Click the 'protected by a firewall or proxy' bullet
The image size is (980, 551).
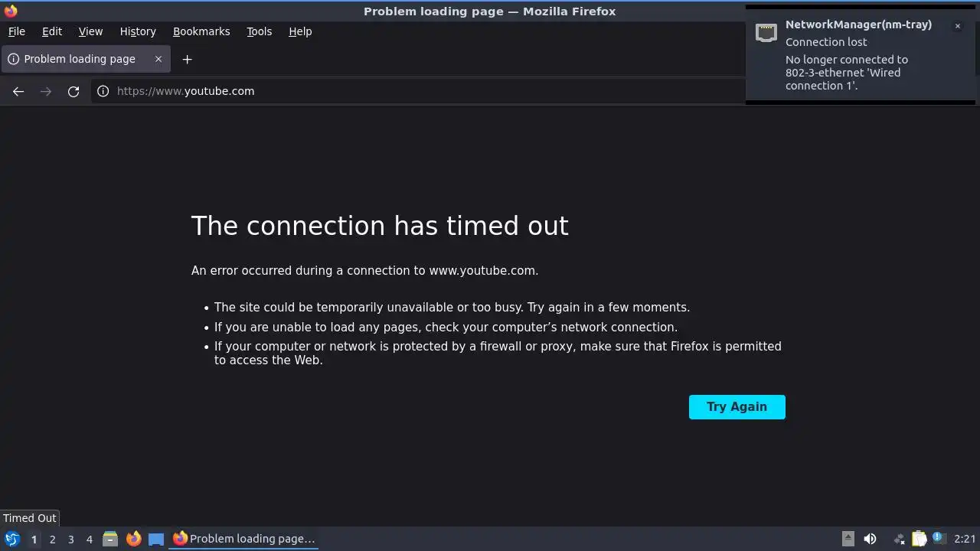point(498,354)
